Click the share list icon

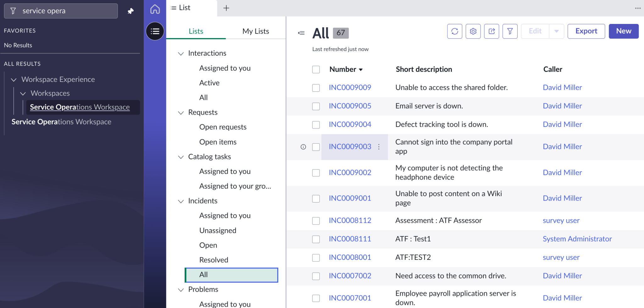[491, 31]
